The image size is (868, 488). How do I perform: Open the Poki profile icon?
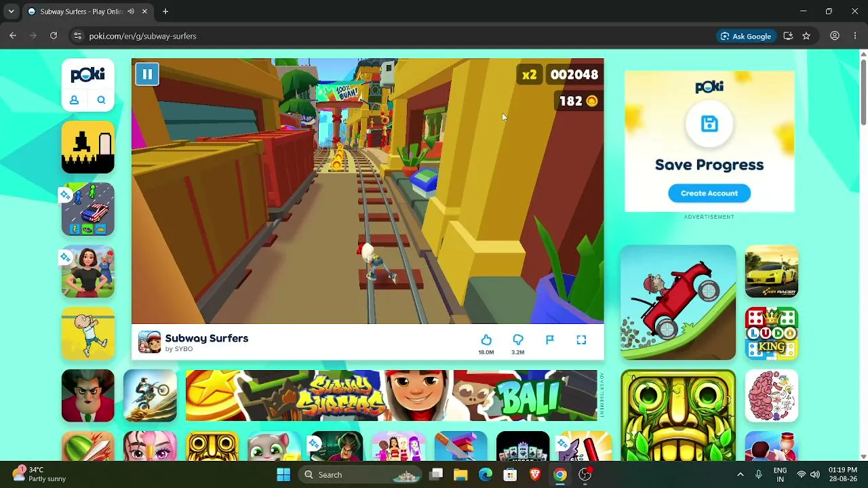pos(75,100)
